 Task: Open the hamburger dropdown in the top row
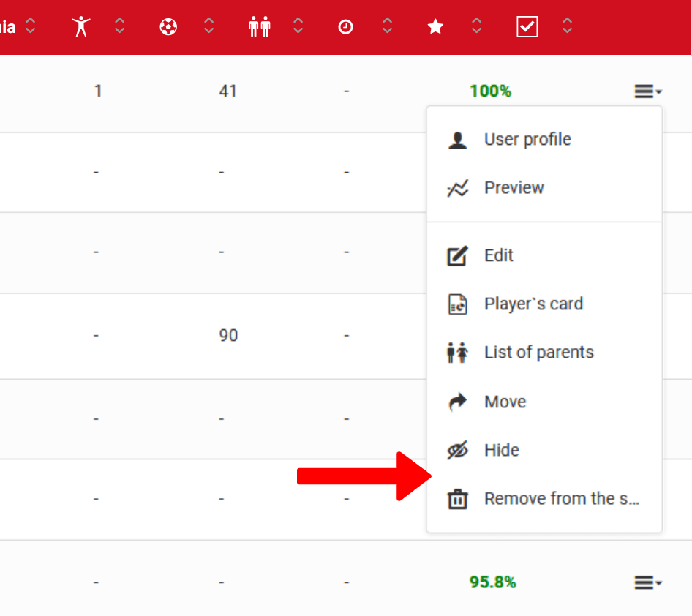point(647,91)
